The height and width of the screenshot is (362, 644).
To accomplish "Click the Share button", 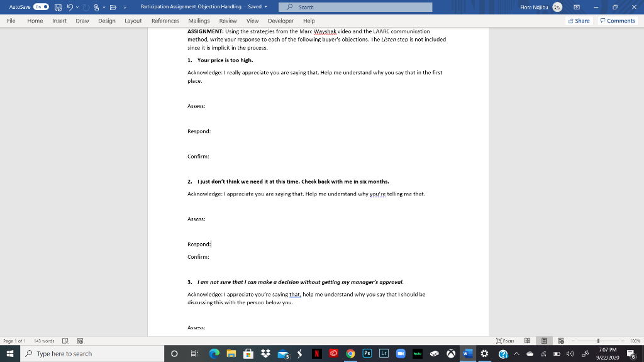I will [x=578, y=20].
